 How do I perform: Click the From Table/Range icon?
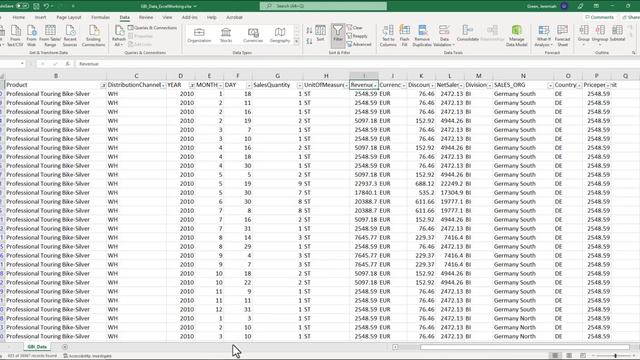(x=50, y=36)
